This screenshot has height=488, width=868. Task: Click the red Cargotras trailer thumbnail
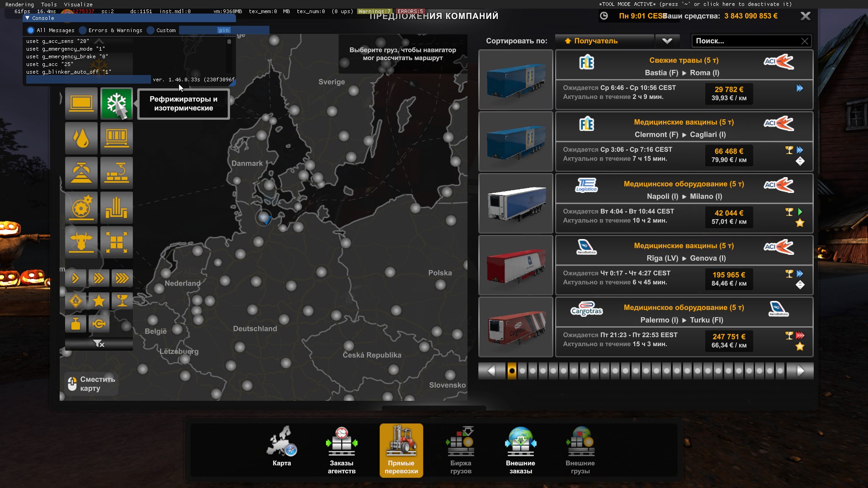(x=516, y=327)
